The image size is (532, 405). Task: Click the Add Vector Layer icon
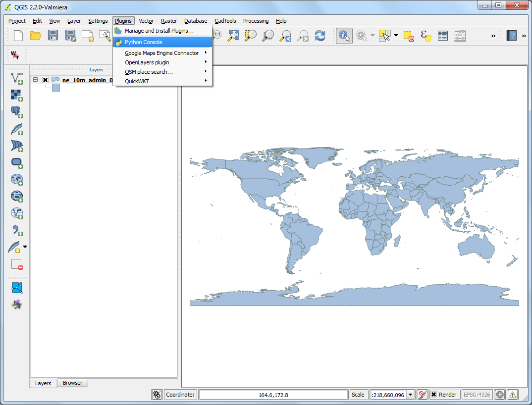[x=17, y=78]
